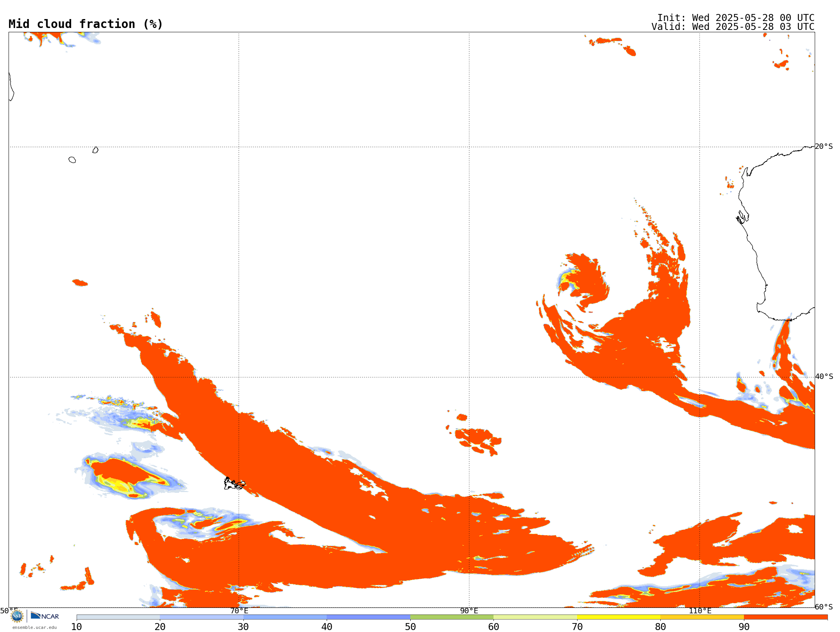
Task: Click the periwinkle 40-50 colorbar segment
Action: [x=368, y=617]
